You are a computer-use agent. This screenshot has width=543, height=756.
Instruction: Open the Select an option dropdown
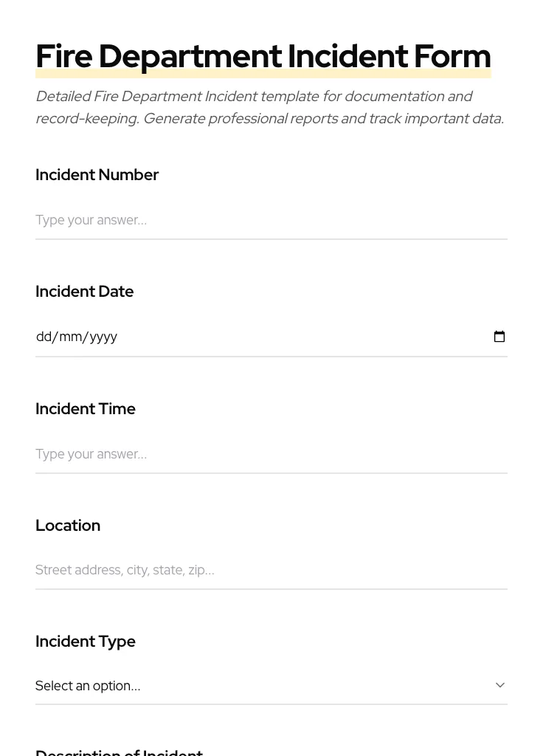[271, 685]
